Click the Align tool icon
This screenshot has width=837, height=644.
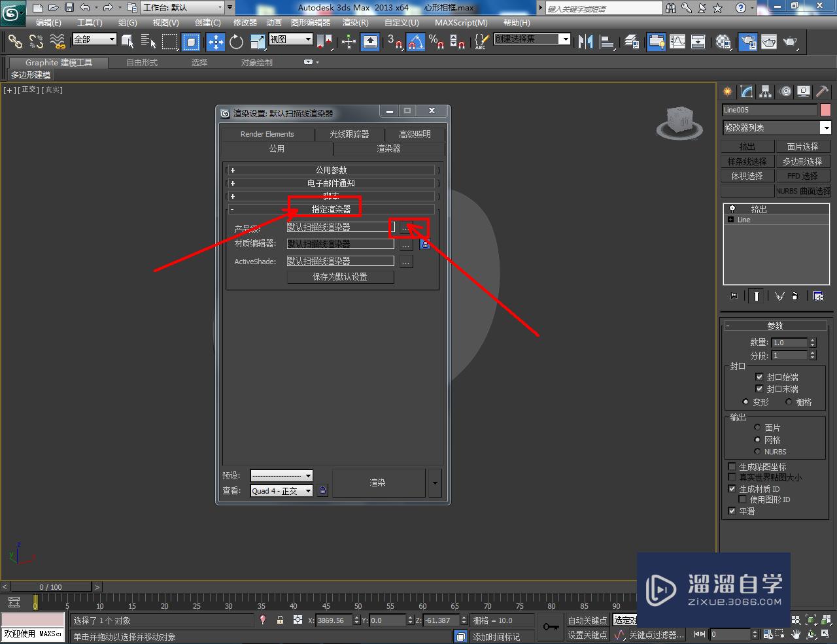[x=607, y=42]
